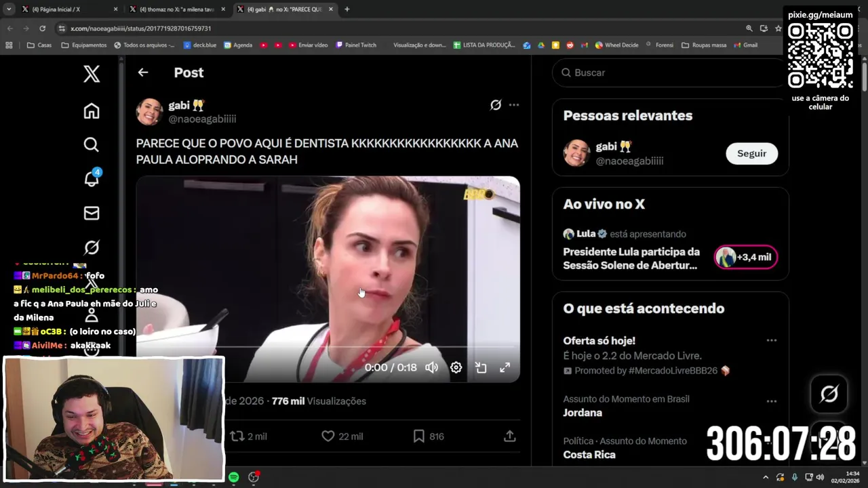Open Grok icon in left sidebar
The height and width of the screenshot is (488, 868).
pos(92,248)
